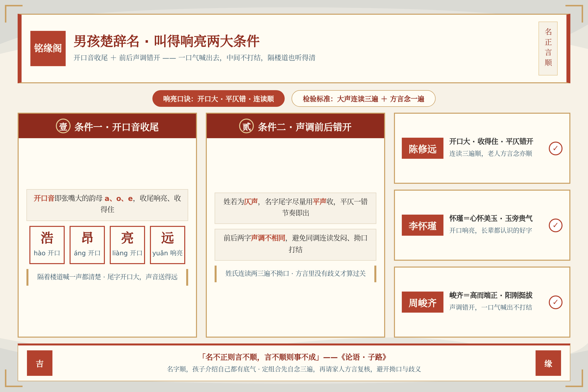Viewport: 588px width, 392px height.
Task: Click the checkmark beside 李怀瑾
Action: click(555, 225)
